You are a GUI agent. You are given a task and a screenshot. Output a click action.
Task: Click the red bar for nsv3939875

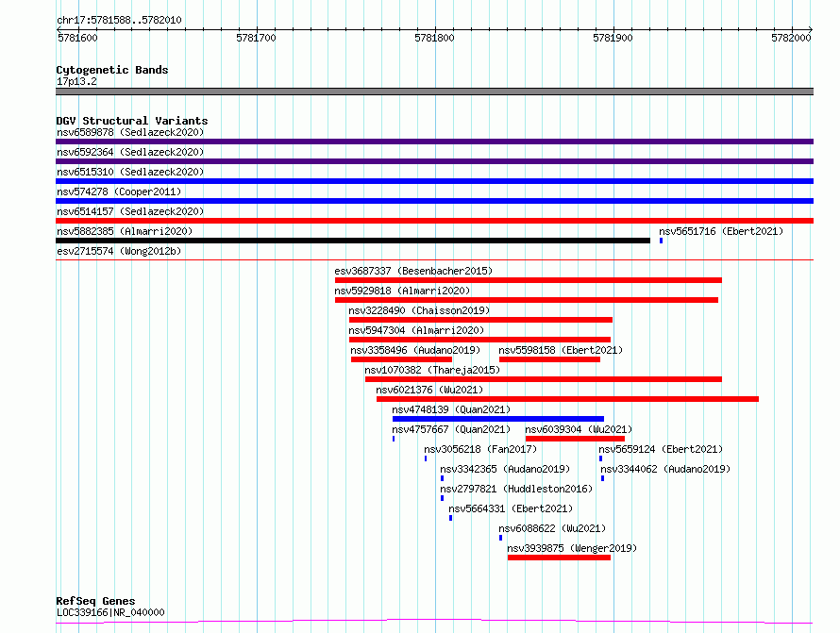[560, 558]
